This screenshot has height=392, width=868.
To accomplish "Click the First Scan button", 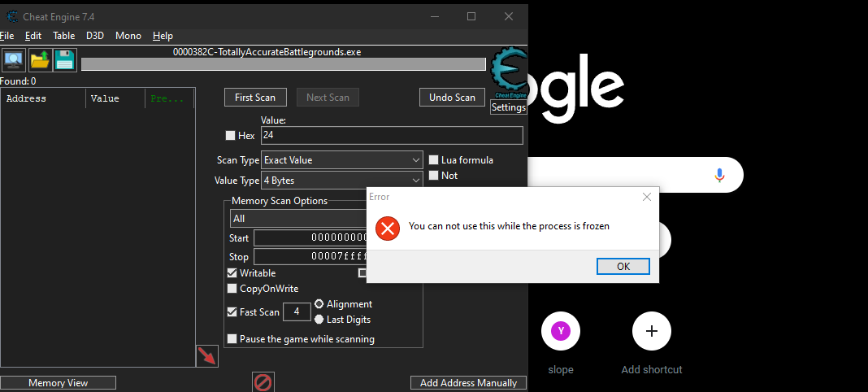I will 255,98.
